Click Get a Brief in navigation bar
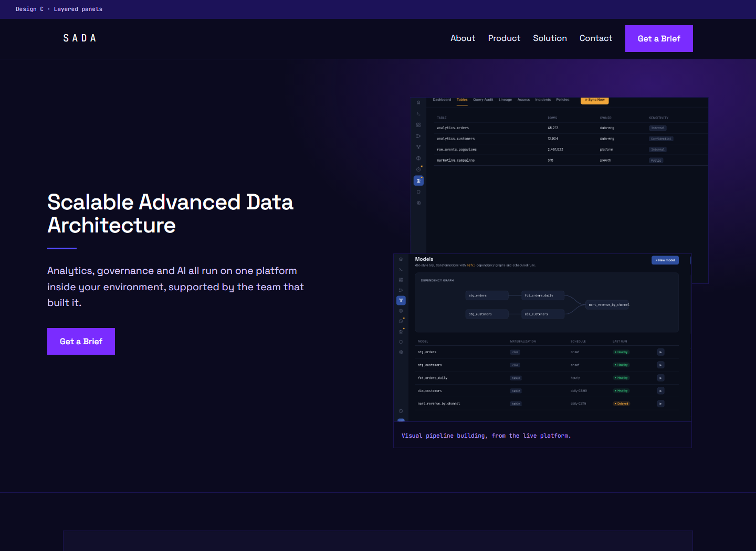Image resolution: width=756 pixels, height=551 pixels. (x=659, y=38)
